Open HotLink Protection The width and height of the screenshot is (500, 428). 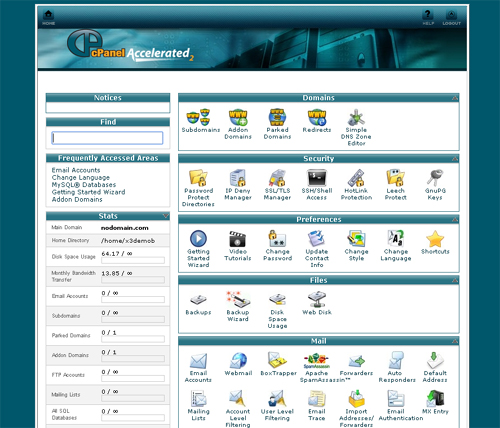point(356,178)
